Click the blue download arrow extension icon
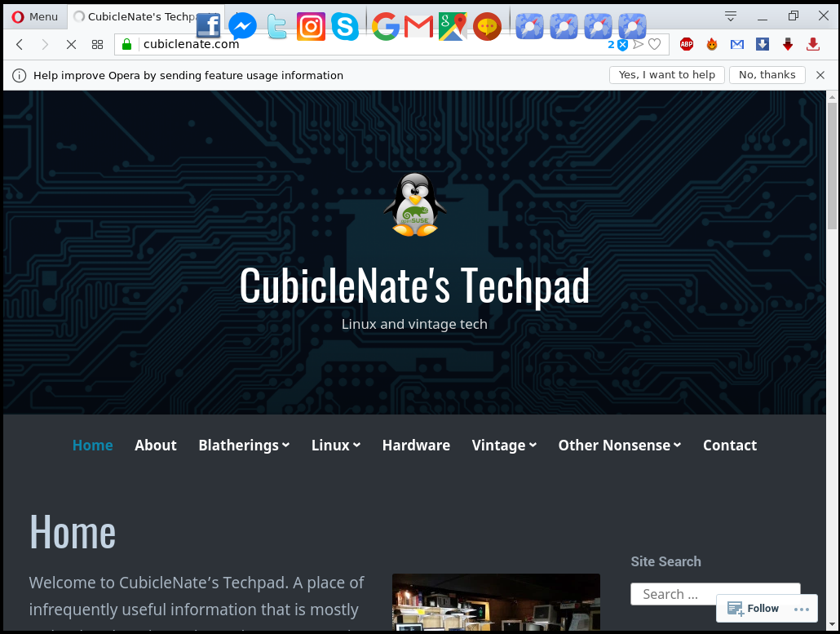This screenshot has width=840, height=634. tap(763, 44)
